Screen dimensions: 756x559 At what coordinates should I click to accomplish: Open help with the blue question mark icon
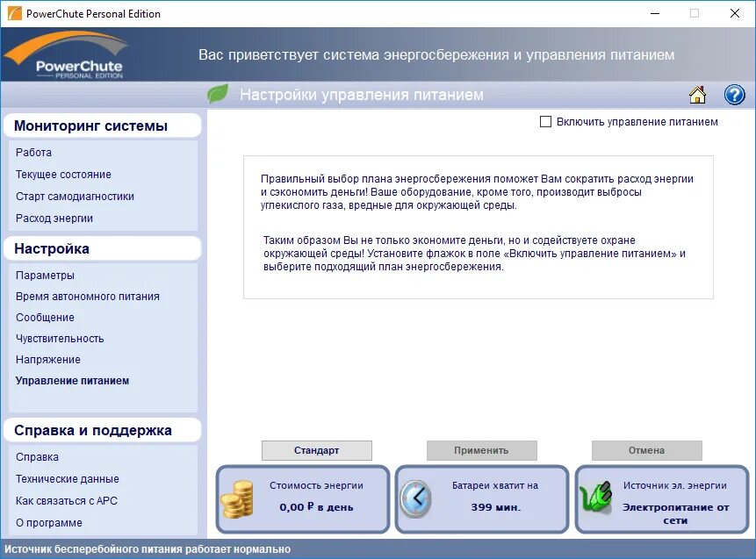[x=734, y=95]
